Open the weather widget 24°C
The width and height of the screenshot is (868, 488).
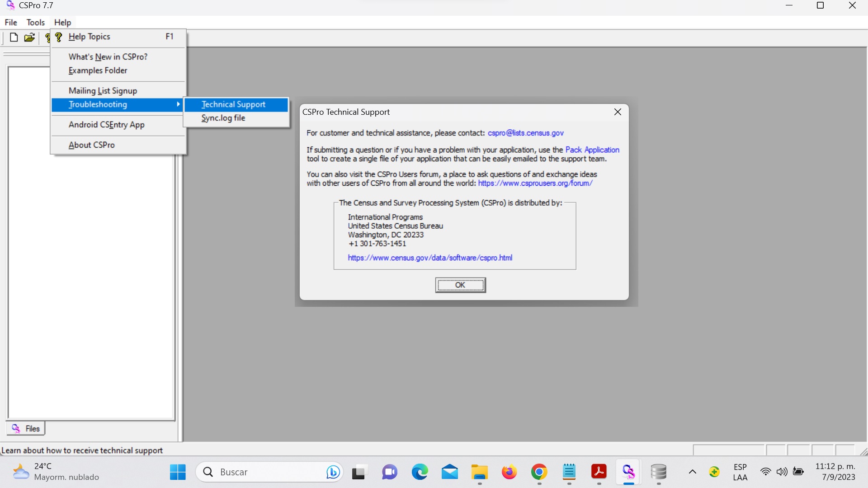(x=56, y=472)
